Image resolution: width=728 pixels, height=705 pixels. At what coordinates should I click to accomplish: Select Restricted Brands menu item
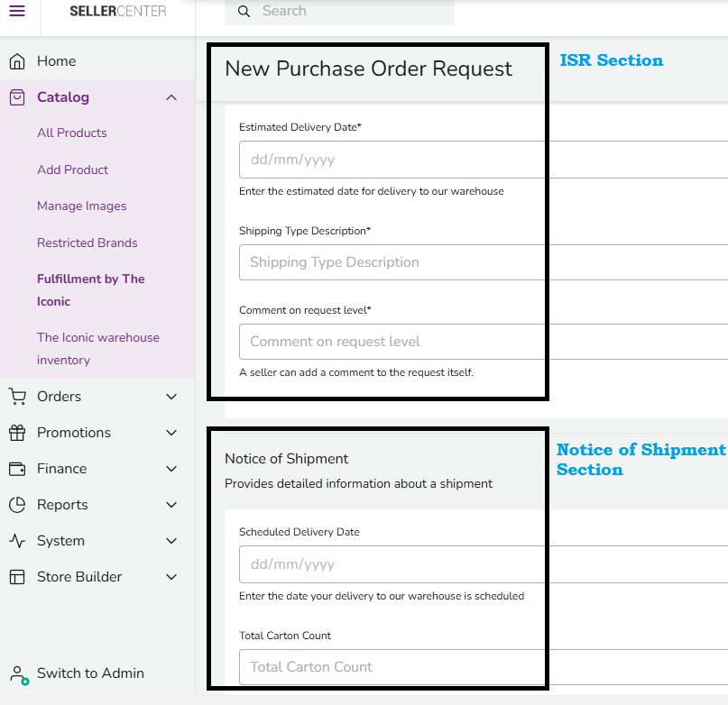coord(88,243)
